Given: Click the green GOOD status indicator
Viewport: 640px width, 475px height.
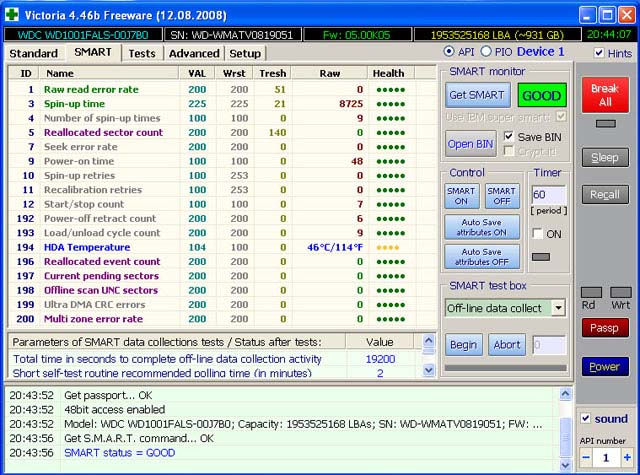Looking at the screenshot, I should click(541, 95).
